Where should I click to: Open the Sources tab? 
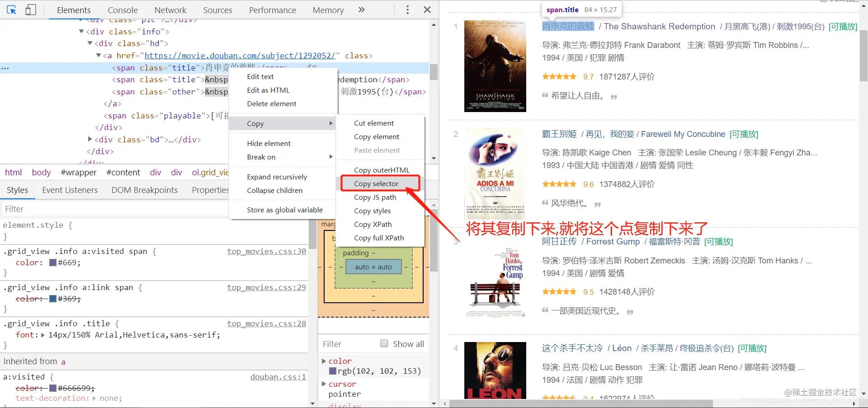pyautogui.click(x=217, y=10)
